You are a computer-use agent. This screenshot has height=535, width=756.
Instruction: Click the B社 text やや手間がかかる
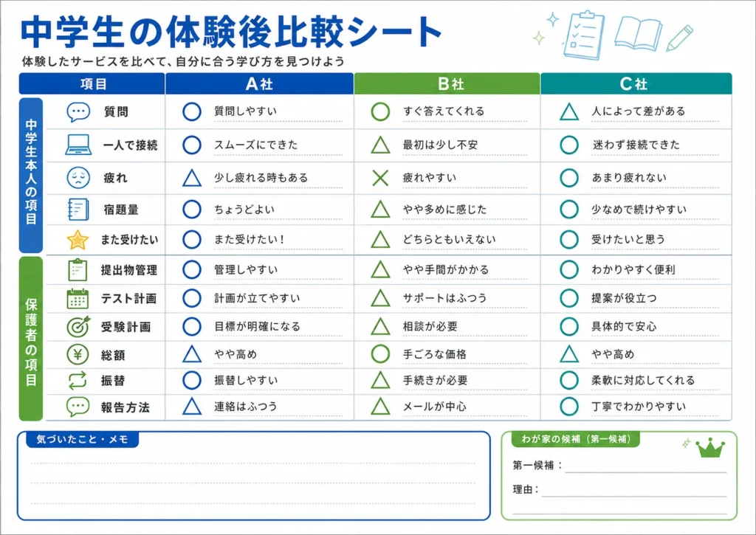(445, 269)
